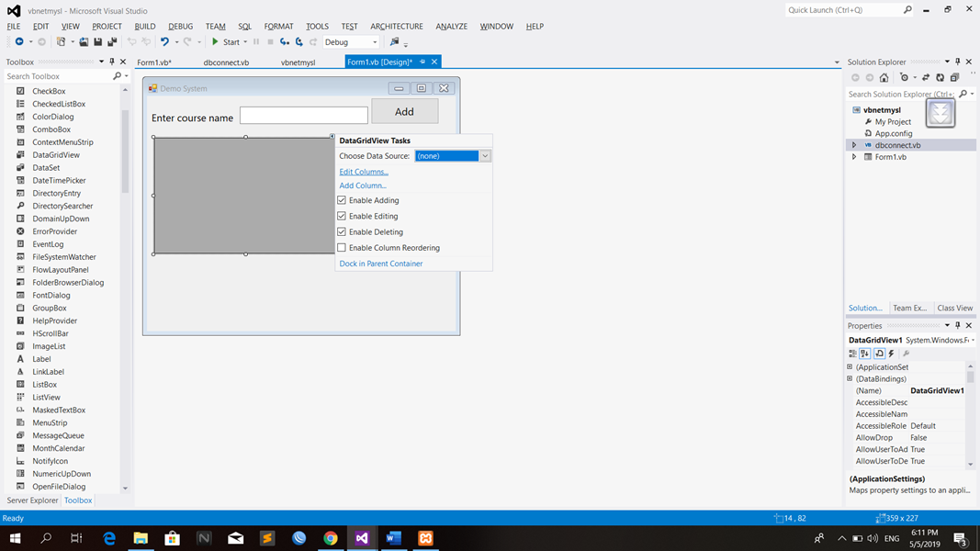This screenshot has width=980, height=551.
Task: Click Pending Changes Filter icon in Solution Explorer
Action: 904,77
